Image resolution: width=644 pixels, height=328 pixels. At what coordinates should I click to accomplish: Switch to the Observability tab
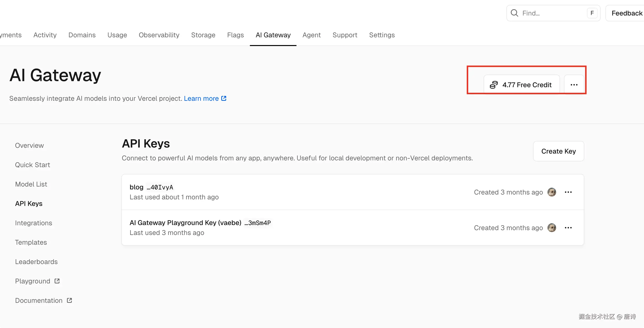coord(159,35)
